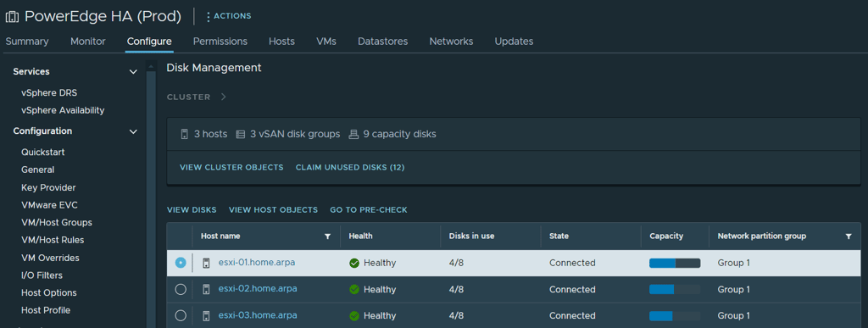Viewport: 868px width, 328px height.
Task: Select the esxi-02.home.arpa radio button
Action: click(181, 289)
